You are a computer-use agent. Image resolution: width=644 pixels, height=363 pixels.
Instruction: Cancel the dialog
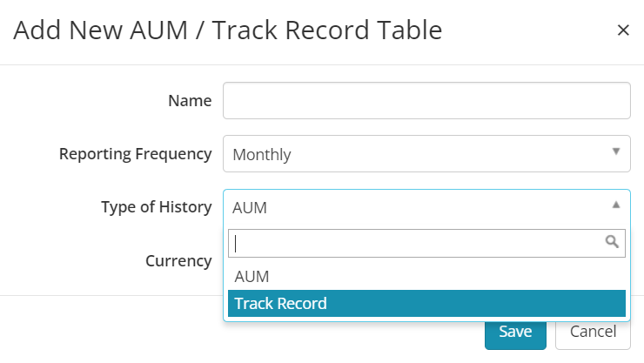pos(593,333)
